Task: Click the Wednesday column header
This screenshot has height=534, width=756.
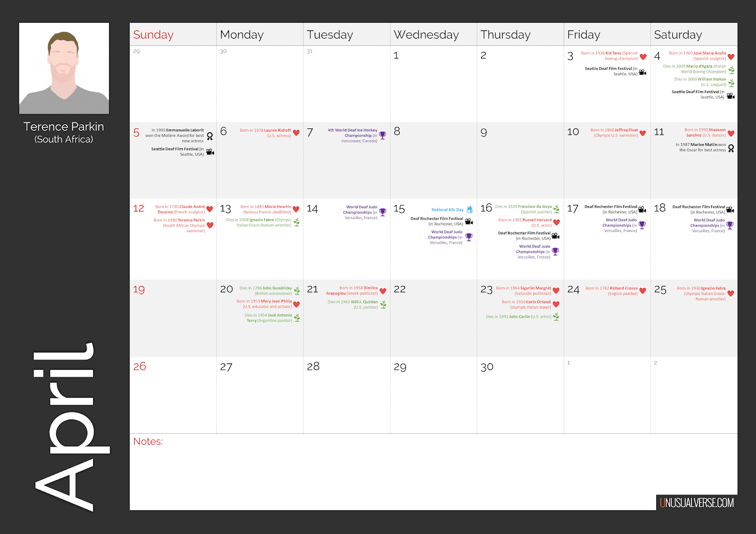Action: (x=426, y=34)
